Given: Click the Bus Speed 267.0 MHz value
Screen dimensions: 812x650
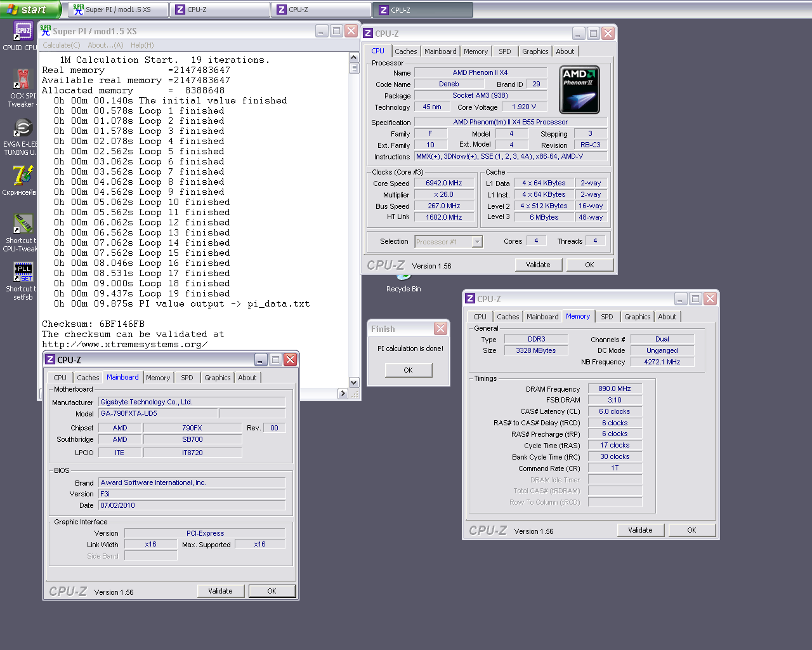Looking at the screenshot, I should [x=444, y=206].
